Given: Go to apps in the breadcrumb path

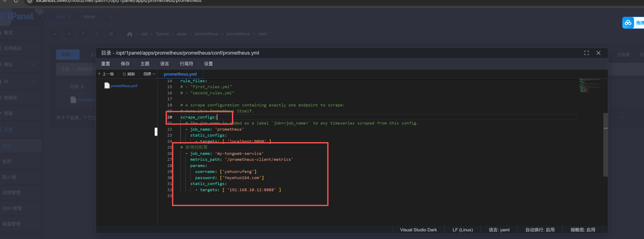Looking at the screenshot, I should click(x=181, y=34).
